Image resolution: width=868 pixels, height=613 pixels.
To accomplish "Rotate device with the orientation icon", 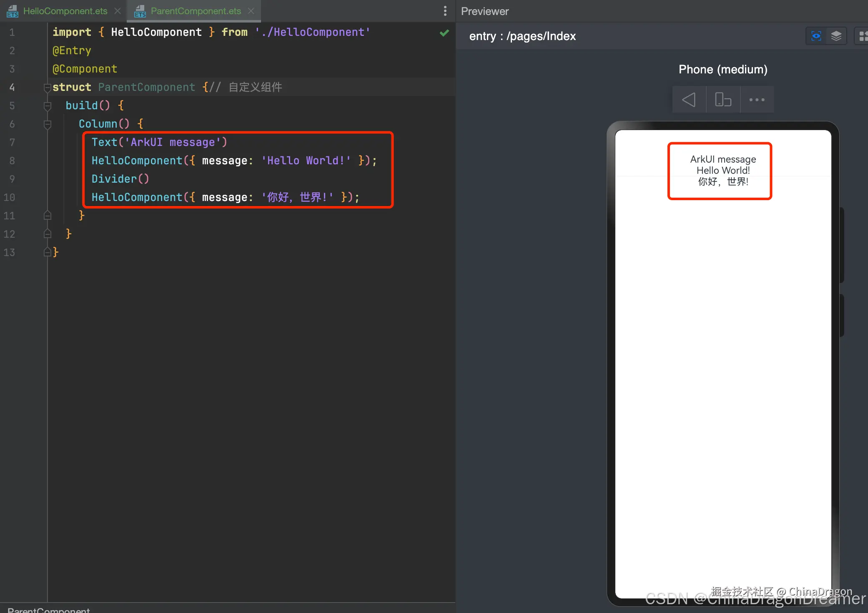I will [x=723, y=100].
